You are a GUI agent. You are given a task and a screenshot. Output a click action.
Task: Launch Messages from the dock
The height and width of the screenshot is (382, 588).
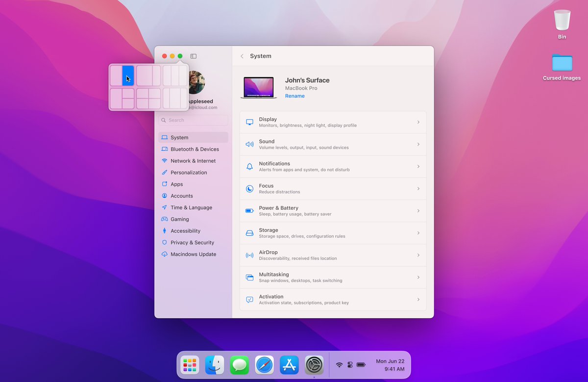tap(240, 365)
